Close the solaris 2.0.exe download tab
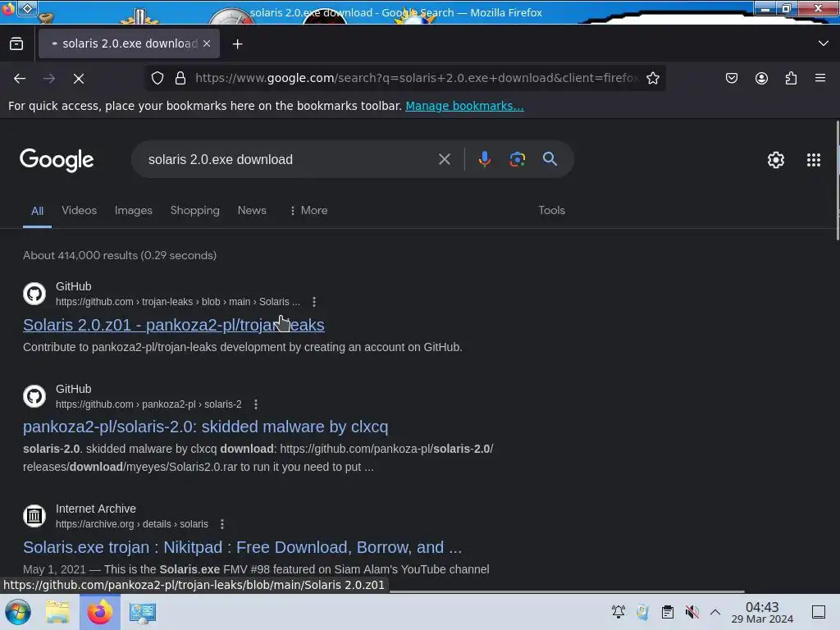Viewport: 840px width, 630px height. pos(207,43)
